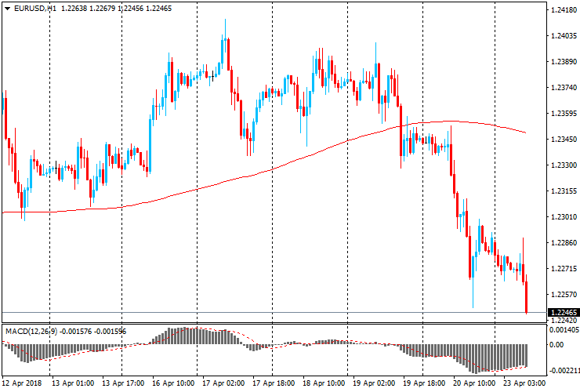Click the 1.22860 price axis label
The width and height of the screenshot is (580, 392).
click(564, 243)
